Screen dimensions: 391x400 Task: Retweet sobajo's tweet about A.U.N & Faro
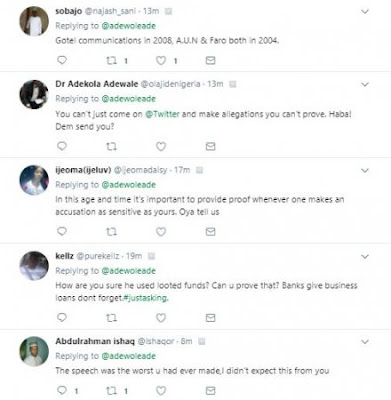(x=111, y=61)
